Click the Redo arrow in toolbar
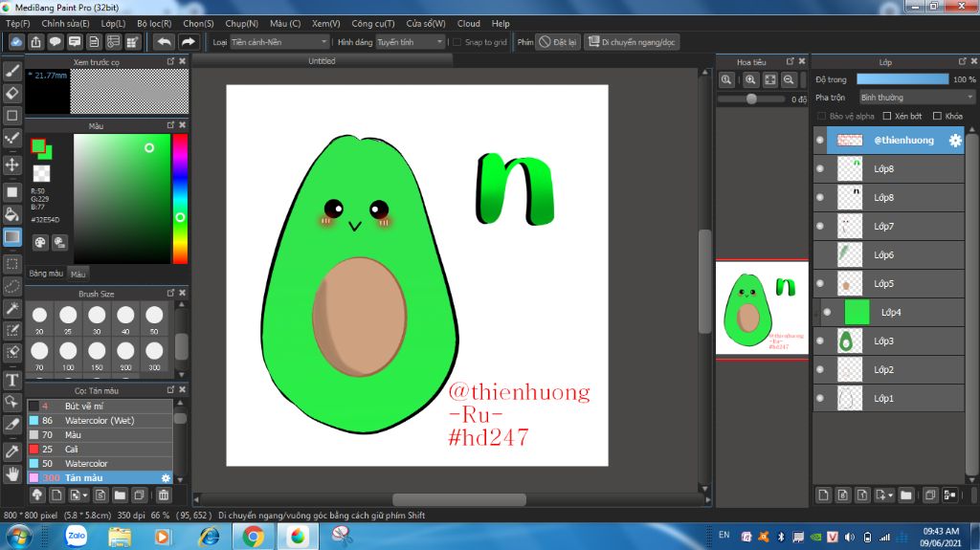Viewport: 980px width, 550px height. (x=188, y=42)
